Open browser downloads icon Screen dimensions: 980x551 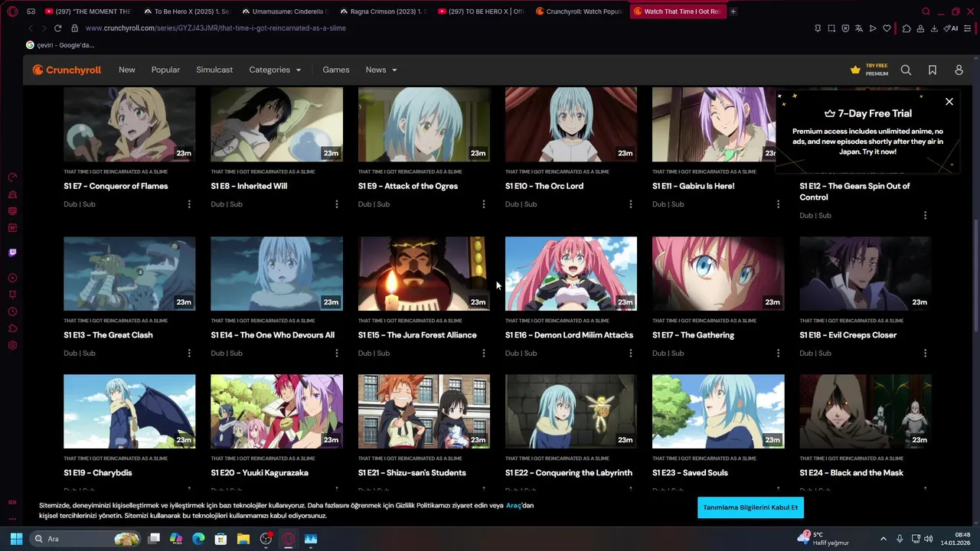pos(934,28)
